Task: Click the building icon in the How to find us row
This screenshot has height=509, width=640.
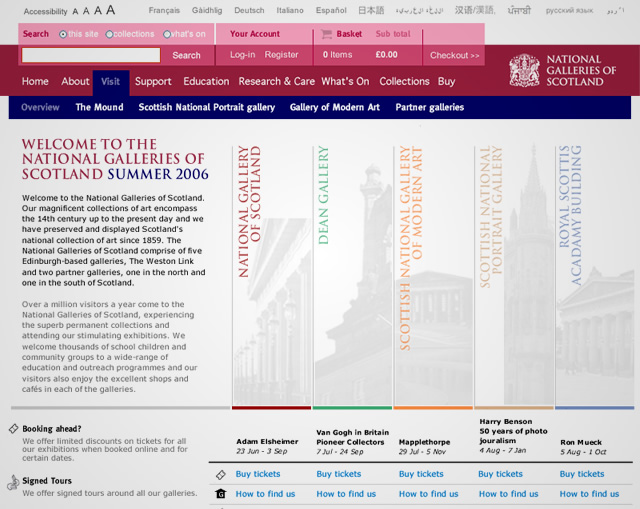Action: click(x=221, y=494)
